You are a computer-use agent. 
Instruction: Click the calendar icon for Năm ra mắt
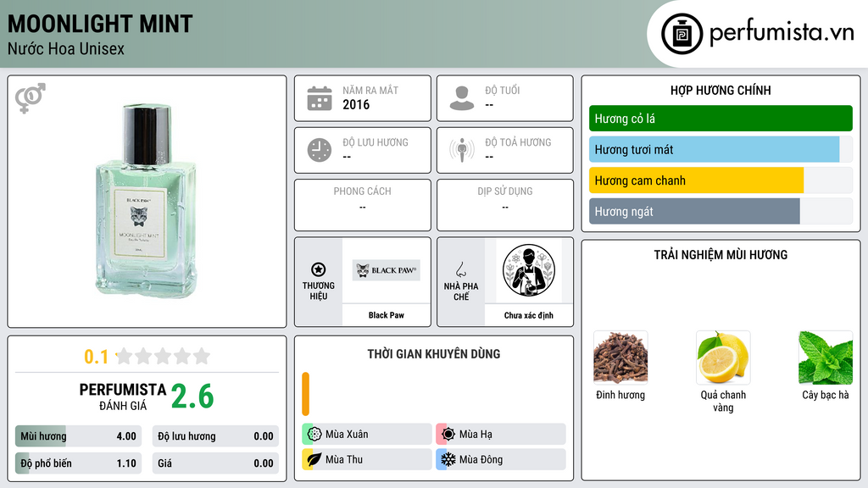320,98
